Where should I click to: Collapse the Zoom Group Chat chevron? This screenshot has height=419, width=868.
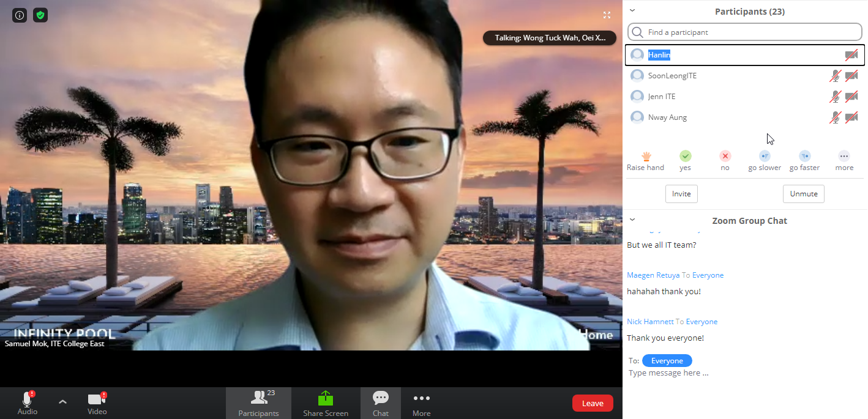click(x=632, y=220)
